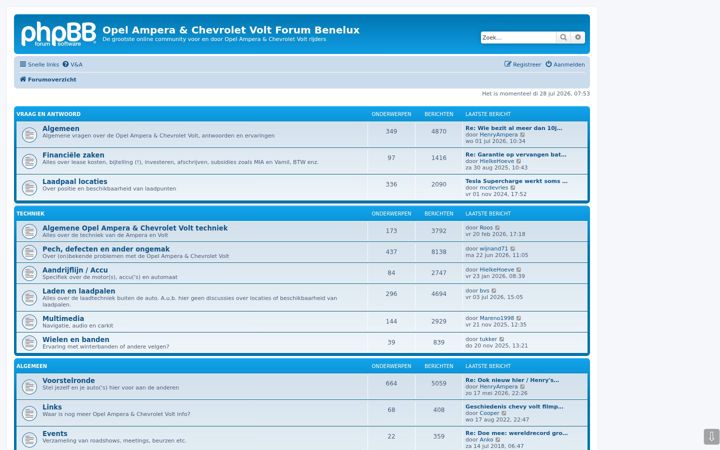The image size is (720, 450).
Task: Open the Laden en laadpalen forum
Action: coord(79,292)
